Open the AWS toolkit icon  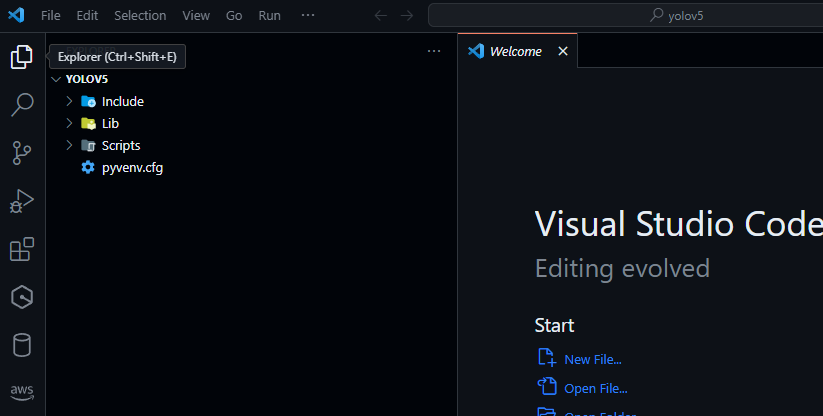pyautogui.click(x=22, y=392)
